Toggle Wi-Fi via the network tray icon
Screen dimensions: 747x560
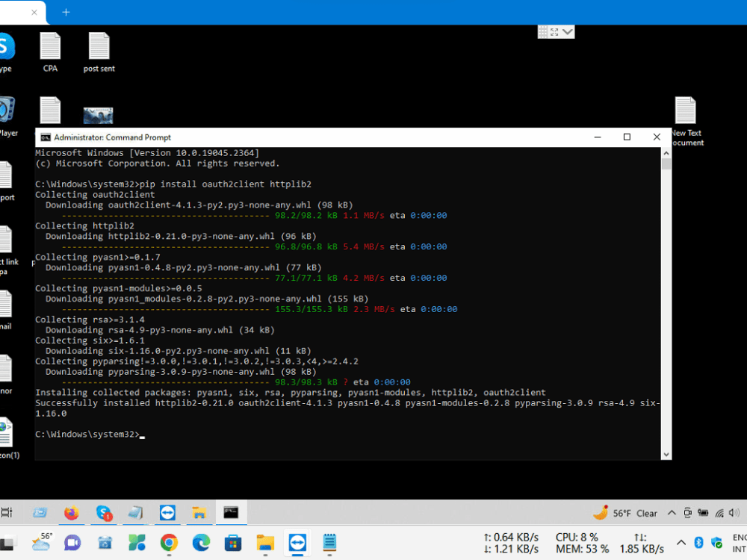[719, 513]
